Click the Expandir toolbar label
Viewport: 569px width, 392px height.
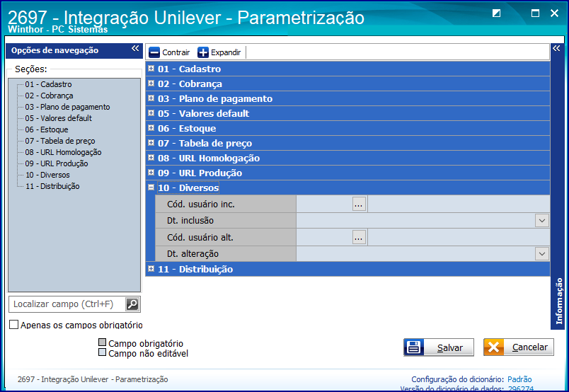click(x=226, y=52)
